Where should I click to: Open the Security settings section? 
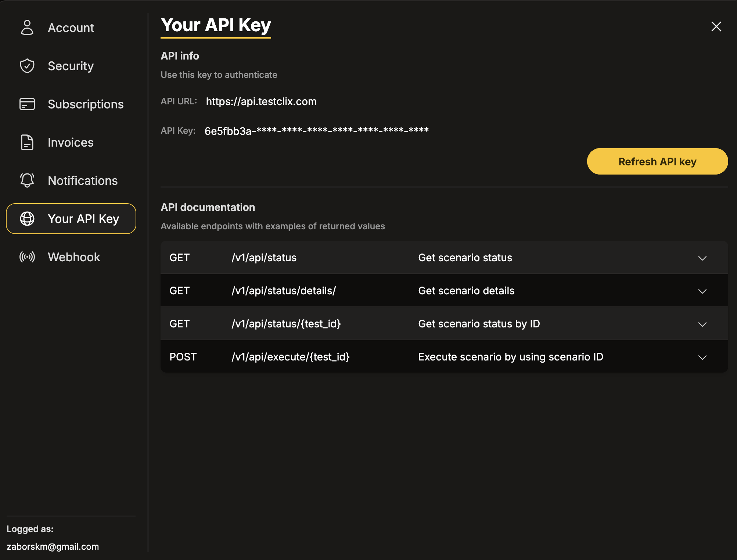point(71,66)
